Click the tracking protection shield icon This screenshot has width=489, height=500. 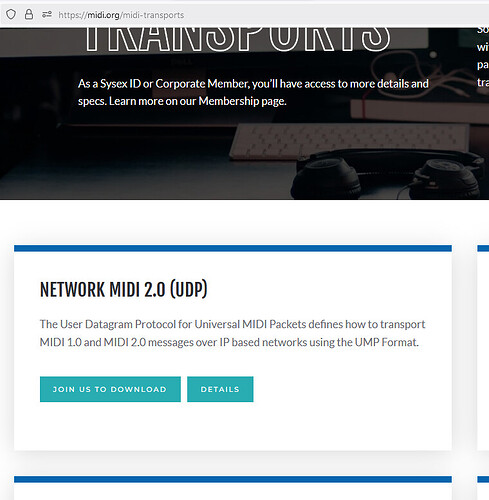(x=11, y=15)
